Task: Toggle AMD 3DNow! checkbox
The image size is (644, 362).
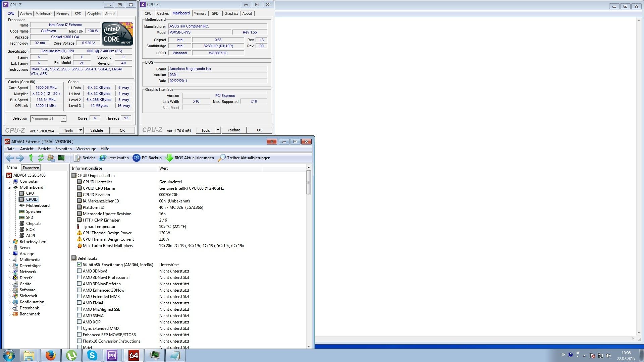Action: pyautogui.click(x=79, y=271)
